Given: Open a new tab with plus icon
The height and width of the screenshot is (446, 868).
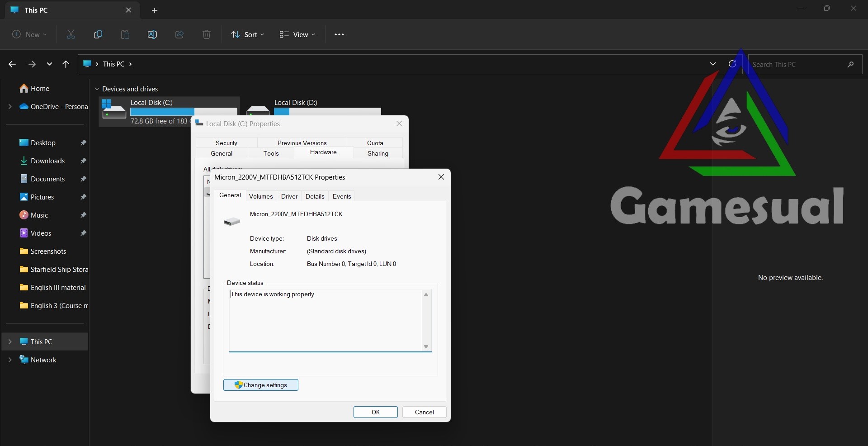Looking at the screenshot, I should (x=155, y=10).
